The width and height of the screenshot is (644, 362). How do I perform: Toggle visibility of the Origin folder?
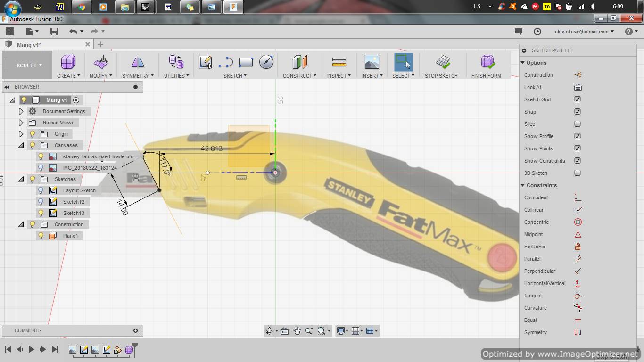click(33, 134)
